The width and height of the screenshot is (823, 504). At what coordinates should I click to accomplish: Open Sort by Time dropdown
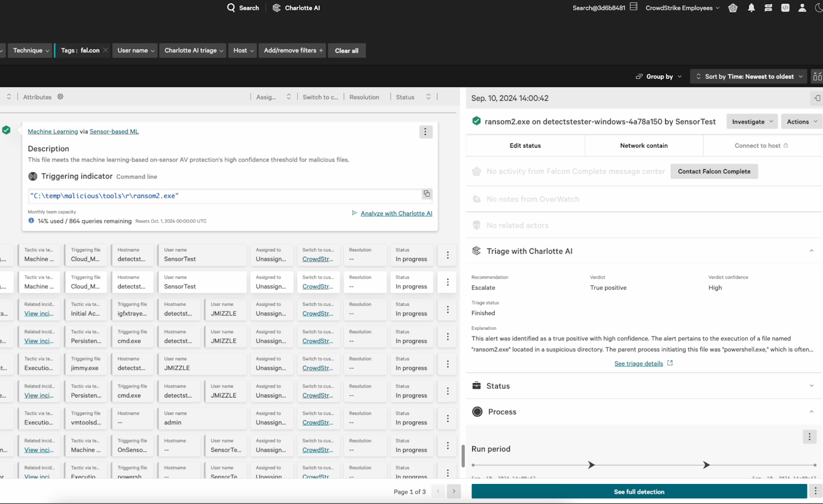point(749,77)
